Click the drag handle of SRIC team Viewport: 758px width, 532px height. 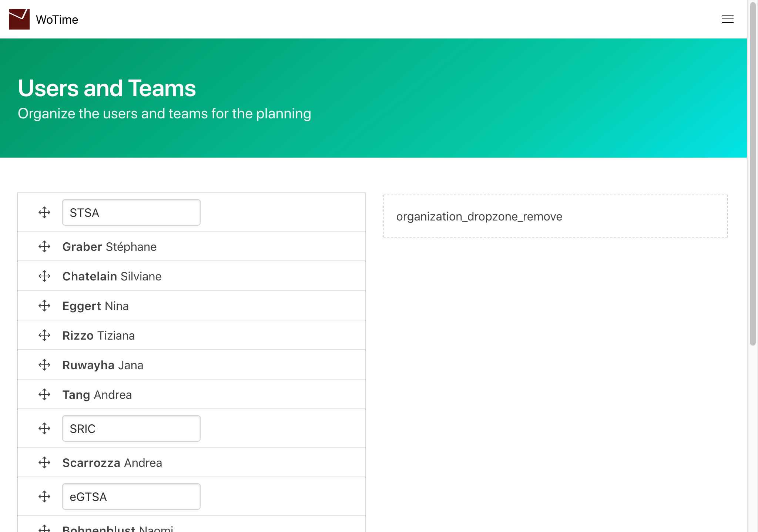coord(44,428)
